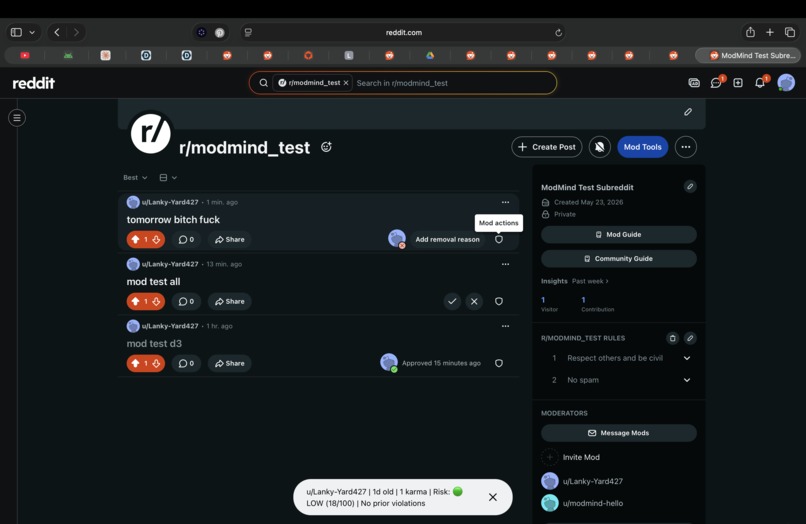Share the 'mod test d3' post

click(230, 363)
